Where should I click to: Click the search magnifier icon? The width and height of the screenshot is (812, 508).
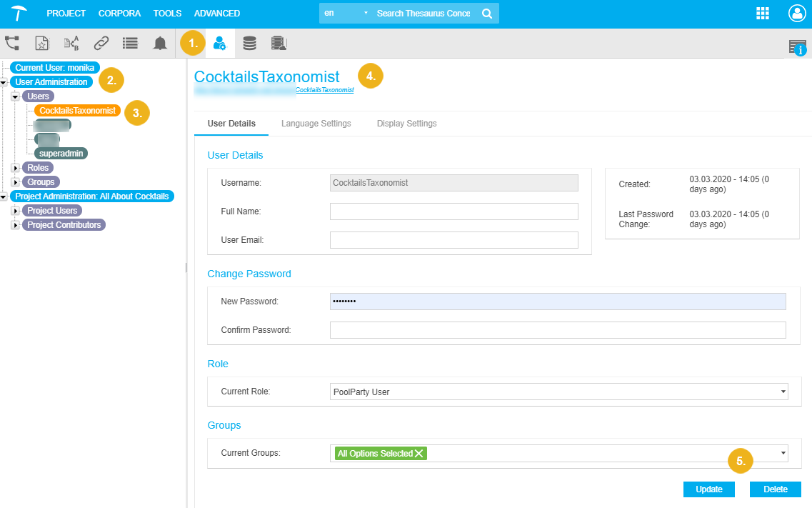coord(487,14)
